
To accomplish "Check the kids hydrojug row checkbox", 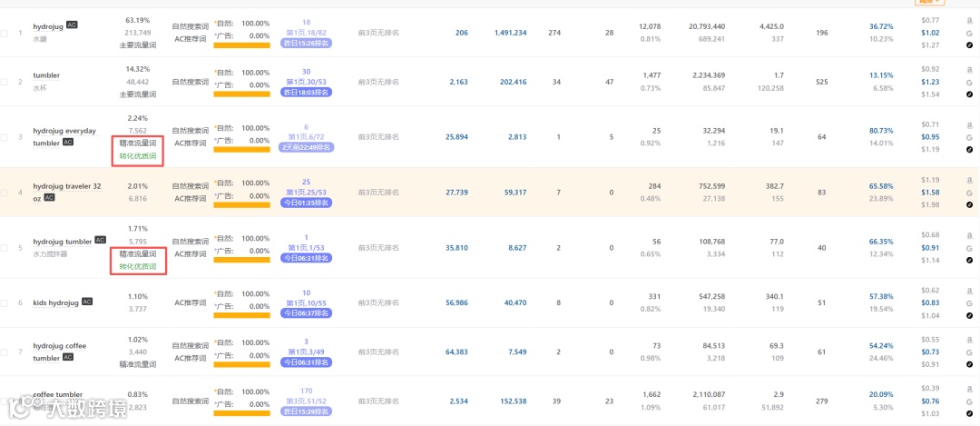I will click(5, 302).
